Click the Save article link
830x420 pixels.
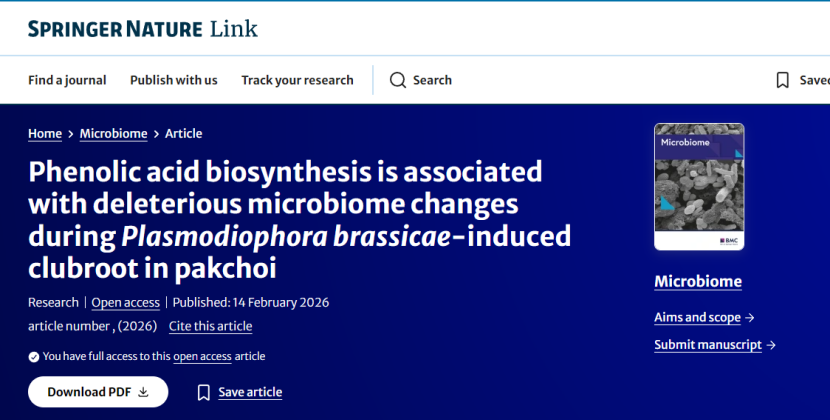(250, 392)
